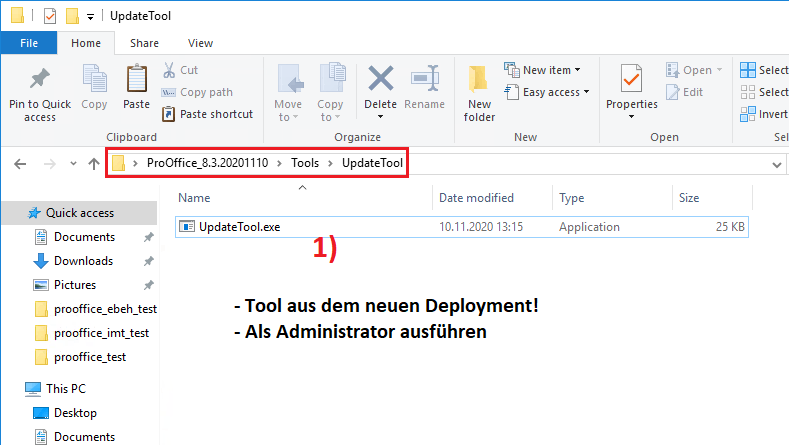Select the Cut scissors command
Image resolution: width=789 pixels, height=445 pixels.
pyautogui.click(x=181, y=70)
